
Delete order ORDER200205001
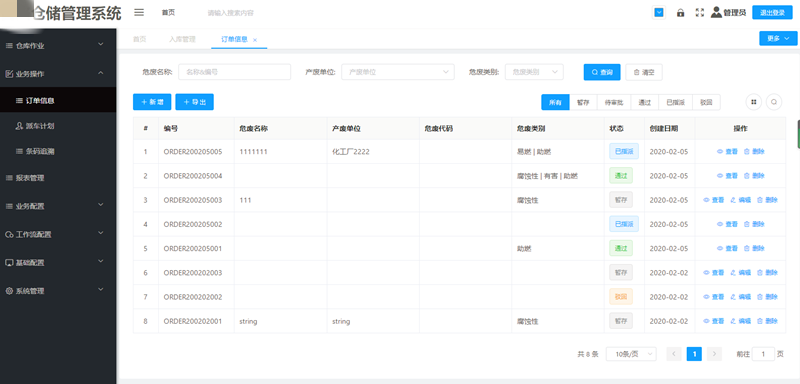point(754,248)
